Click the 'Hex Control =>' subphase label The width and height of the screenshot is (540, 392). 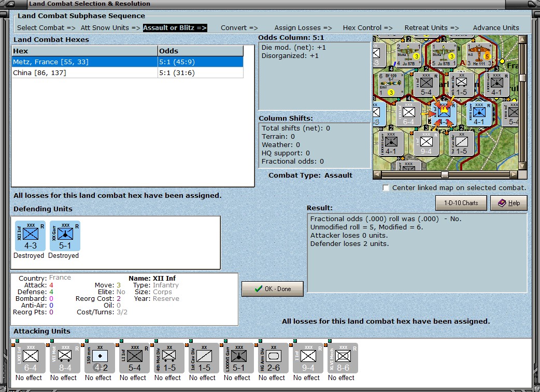(x=367, y=28)
